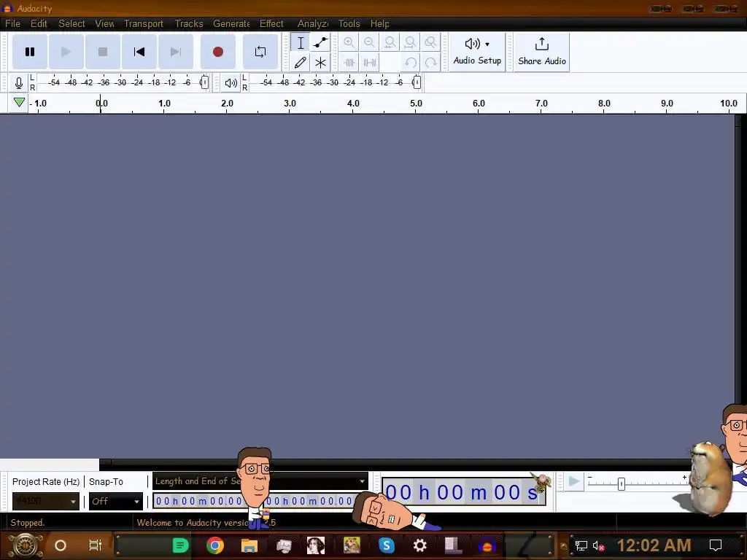Screen dimensions: 747x560
Task: Click the Zoom In magnifier
Action: (349, 43)
